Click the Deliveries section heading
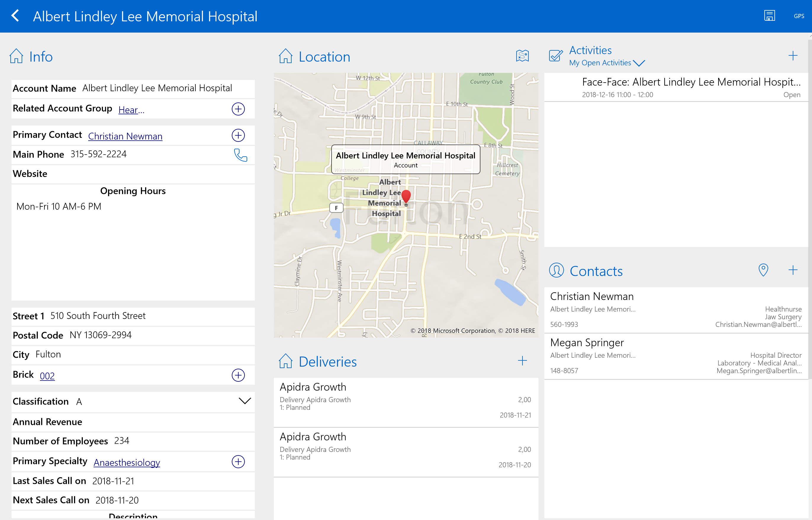Screen dimensions: 812x520 point(328,362)
